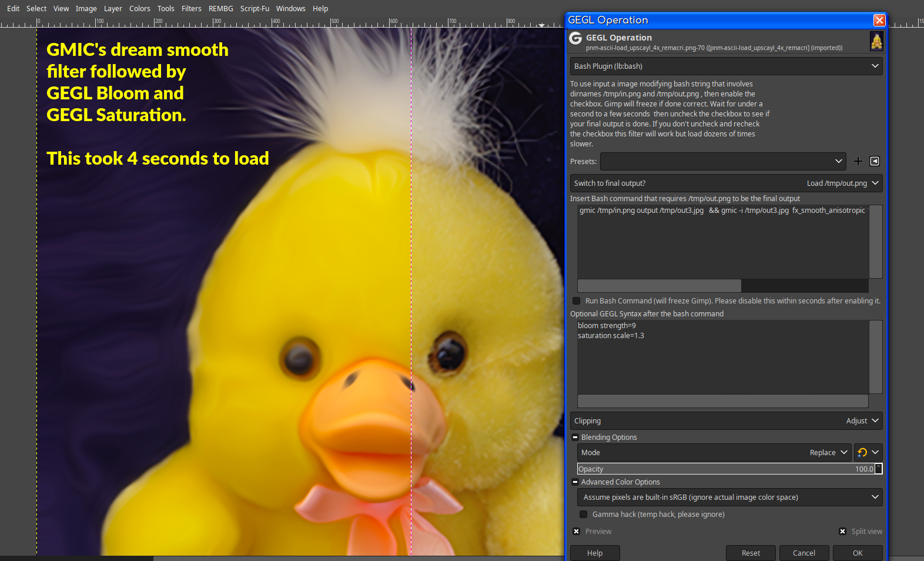Toggle the Split view checkbox
924x561 pixels.
842,531
